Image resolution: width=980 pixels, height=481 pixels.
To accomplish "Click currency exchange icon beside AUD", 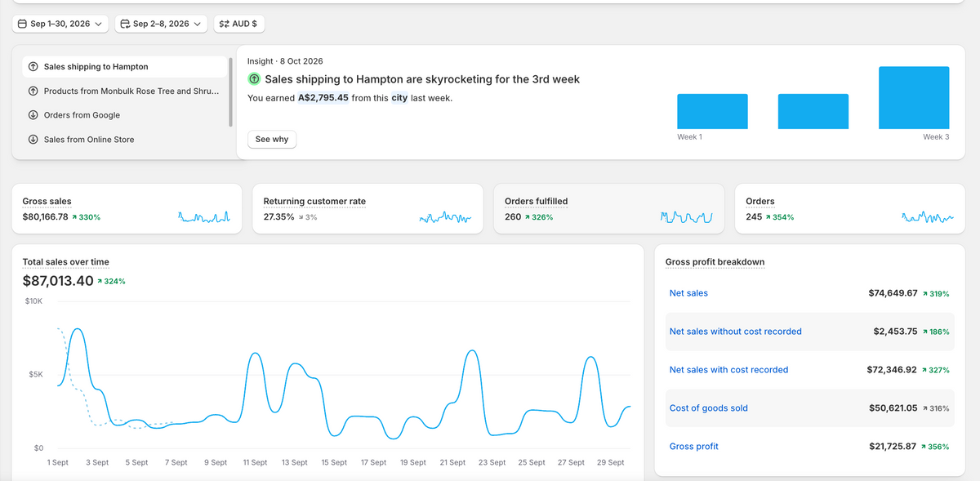I will coord(225,24).
